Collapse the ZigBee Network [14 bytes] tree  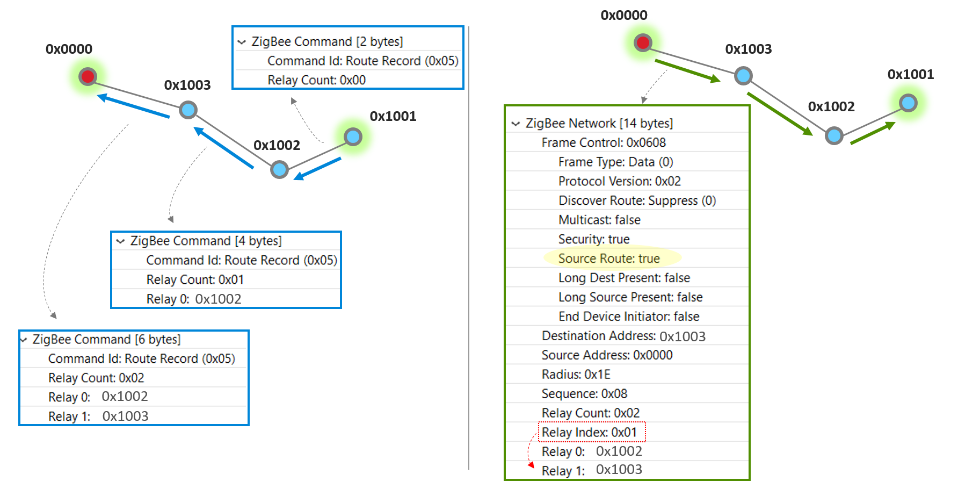516,123
